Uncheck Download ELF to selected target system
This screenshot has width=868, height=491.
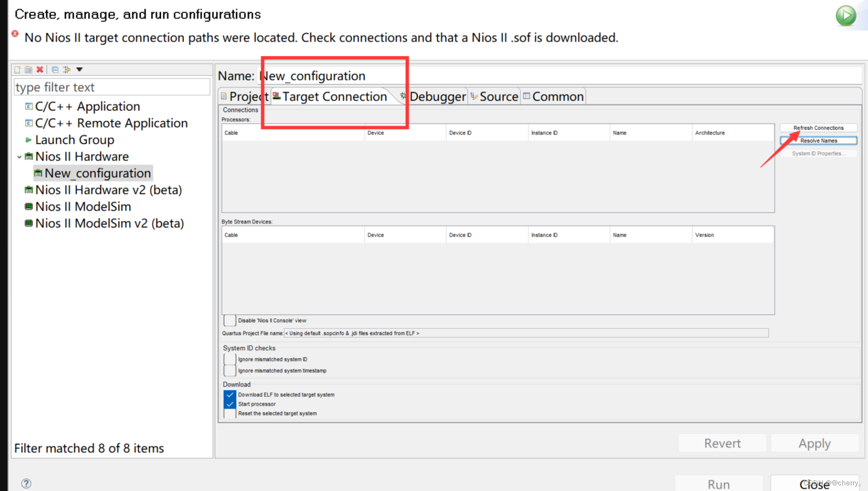pyautogui.click(x=229, y=395)
